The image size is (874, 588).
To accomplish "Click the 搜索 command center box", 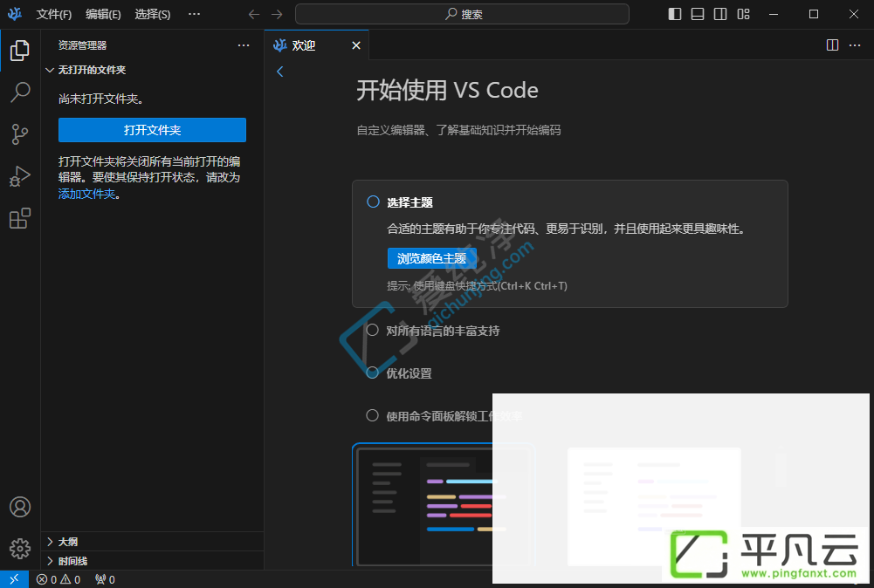I will point(462,14).
